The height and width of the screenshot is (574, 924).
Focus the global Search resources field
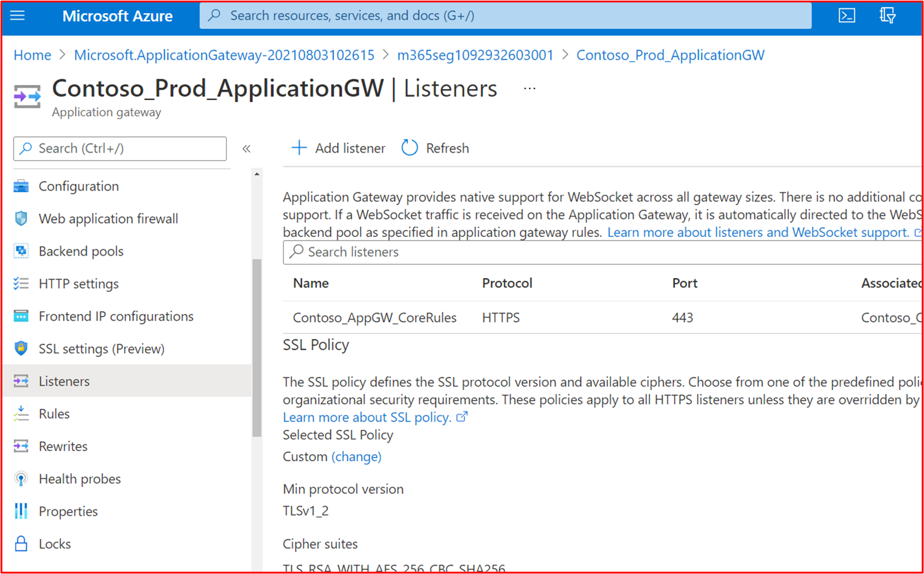click(505, 16)
